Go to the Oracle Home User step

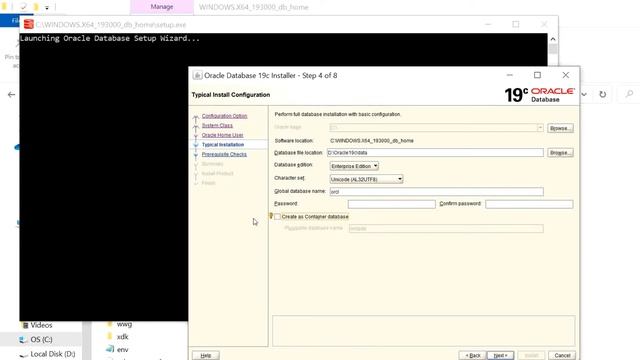tap(222, 135)
